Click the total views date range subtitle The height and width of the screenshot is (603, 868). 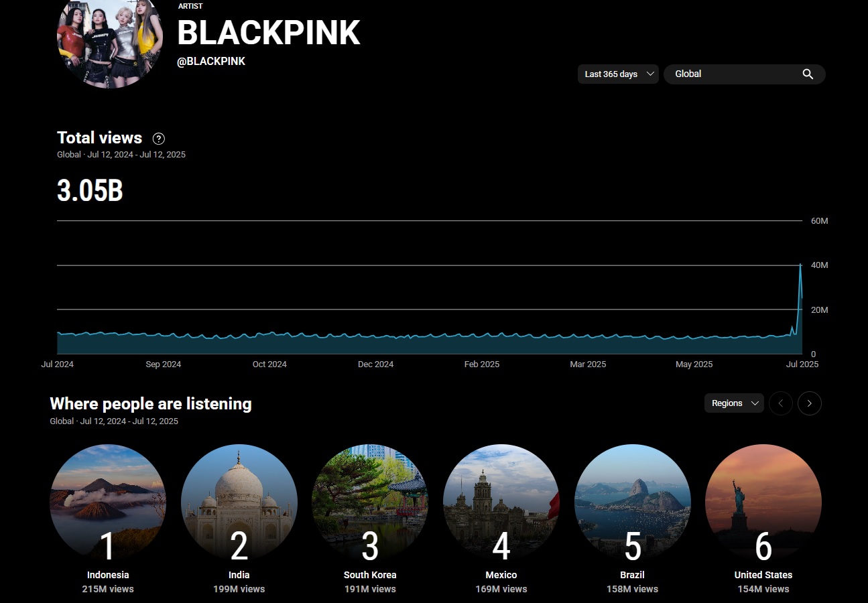121,155
